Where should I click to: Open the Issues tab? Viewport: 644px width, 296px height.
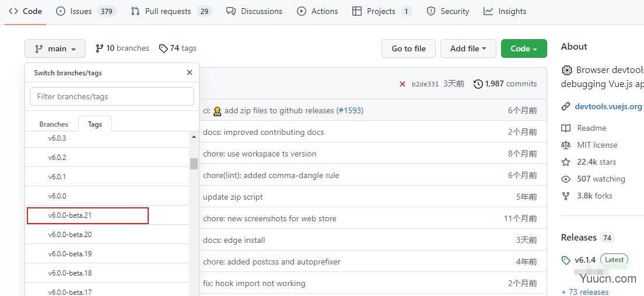point(86,12)
